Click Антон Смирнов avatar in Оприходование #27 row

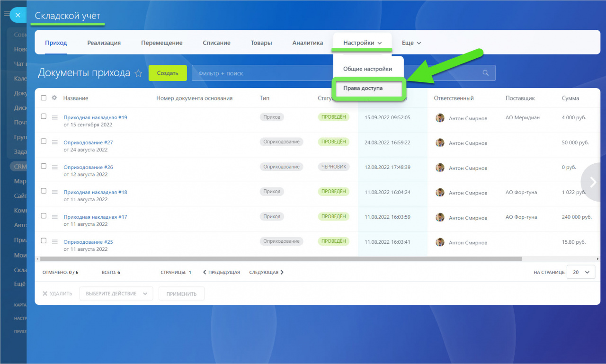[x=440, y=142]
